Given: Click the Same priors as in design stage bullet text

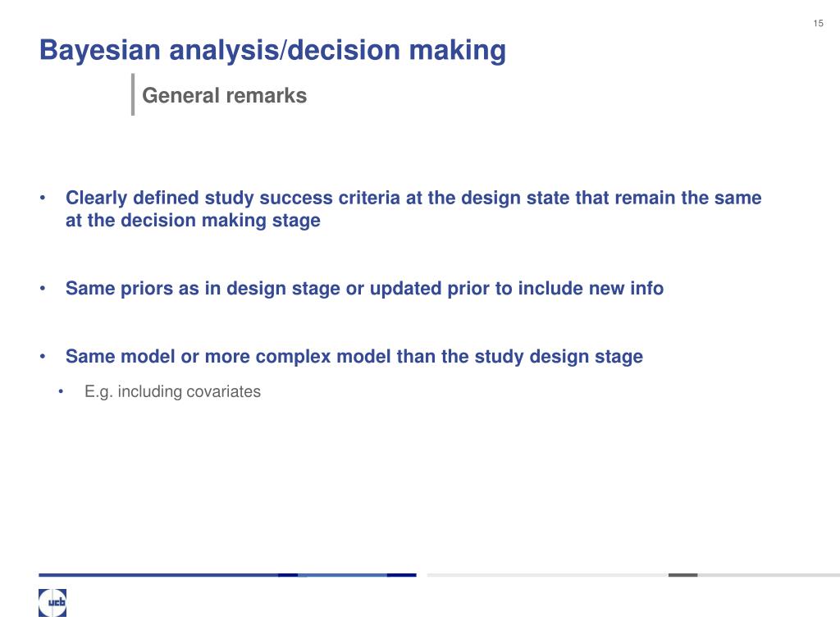Looking at the screenshot, I should pyautogui.click(x=364, y=288).
